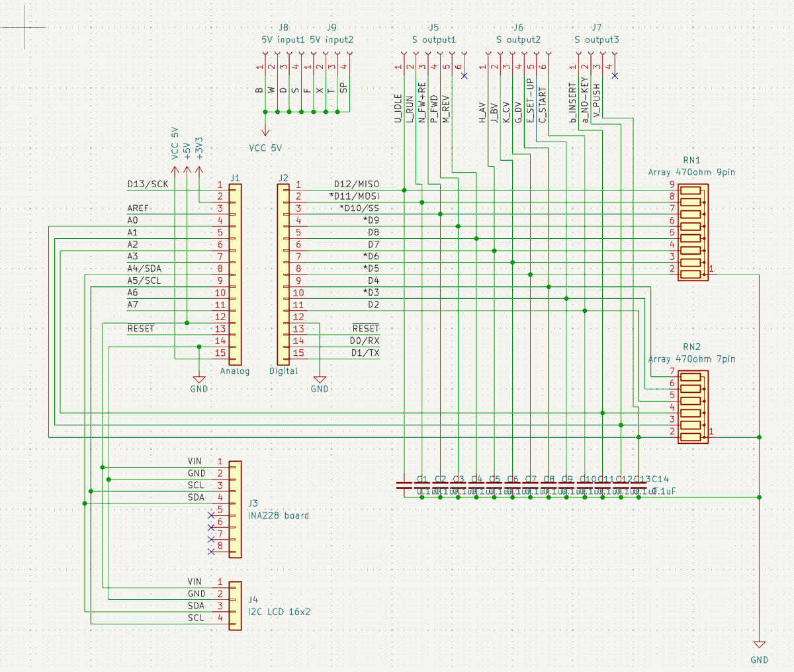Select the 'H_AV' net label
This screenshot has height=672, width=794.
(x=482, y=112)
